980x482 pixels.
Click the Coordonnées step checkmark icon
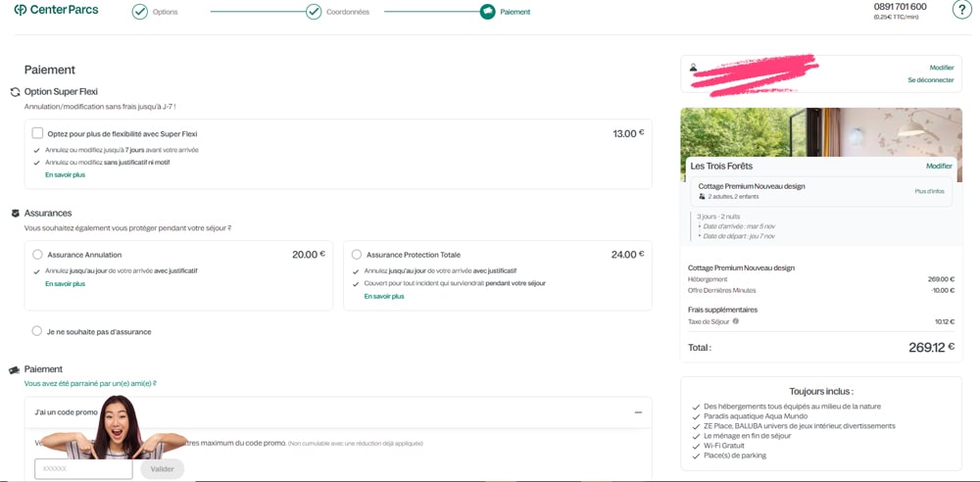pos(314,12)
